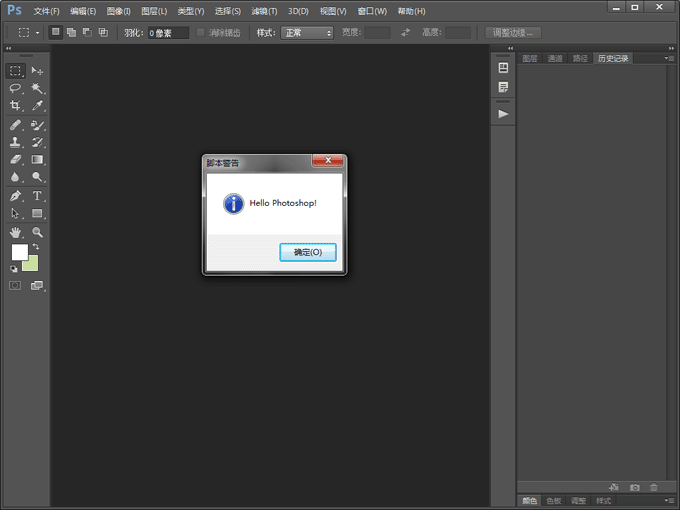Image resolution: width=680 pixels, height=510 pixels.
Task: Open the 图像(I) menu
Action: tap(118, 11)
